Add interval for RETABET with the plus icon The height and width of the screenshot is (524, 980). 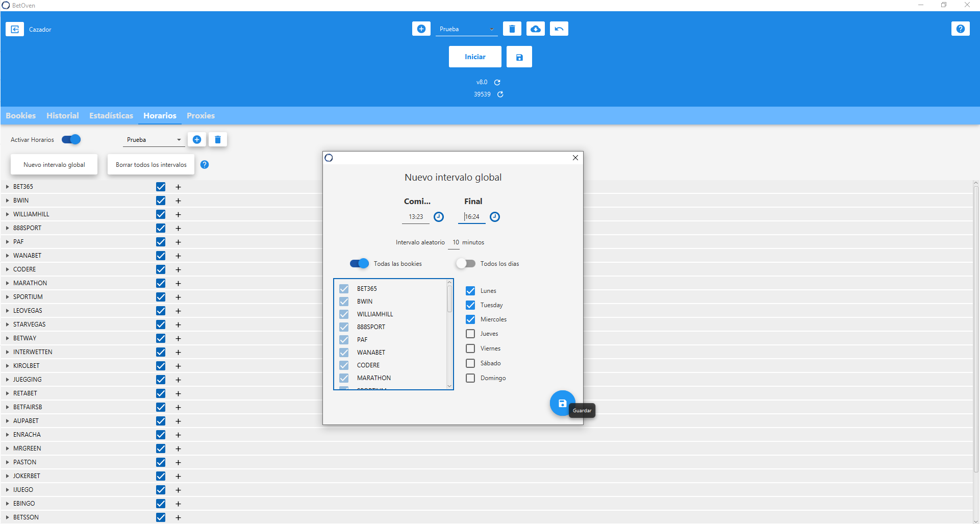pyautogui.click(x=178, y=393)
